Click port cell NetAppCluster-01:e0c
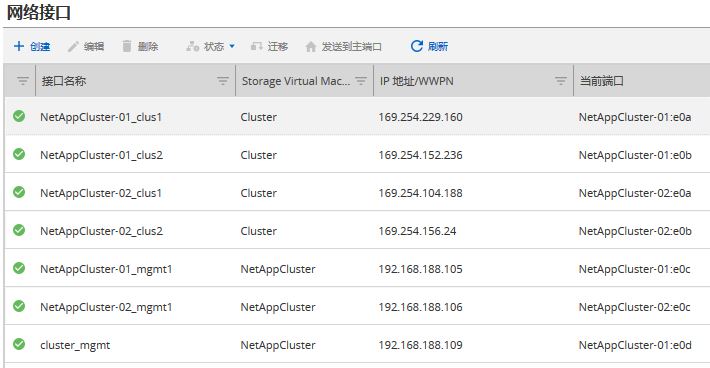Image resolution: width=710 pixels, height=368 pixels. [x=634, y=269]
